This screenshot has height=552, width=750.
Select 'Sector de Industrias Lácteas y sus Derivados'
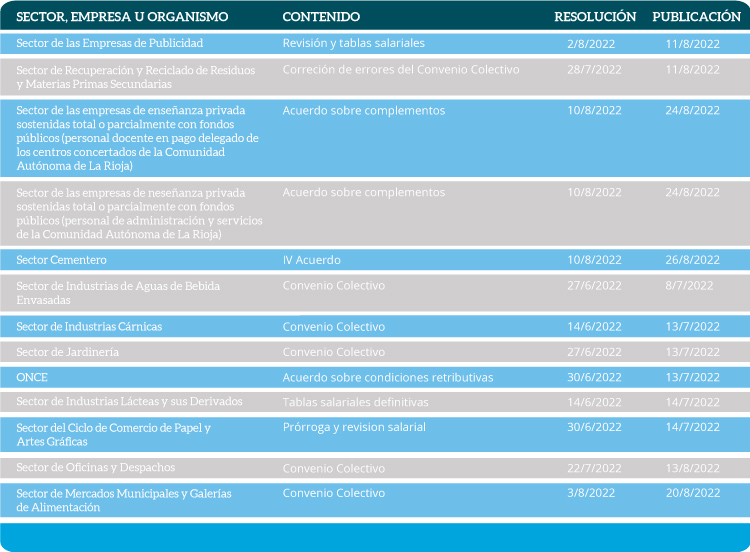point(129,401)
